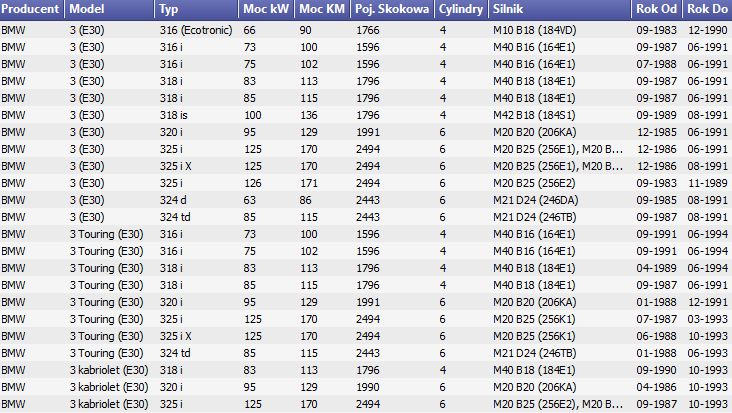Select start date 09-1985
The image size is (732, 413).
coord(656,200)
